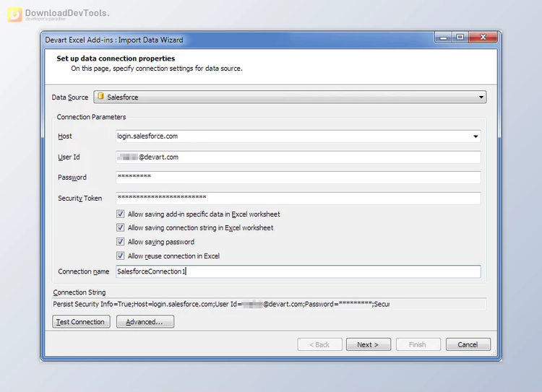
Task: Click the 'Connection String' label
Action: coord(79,292)
